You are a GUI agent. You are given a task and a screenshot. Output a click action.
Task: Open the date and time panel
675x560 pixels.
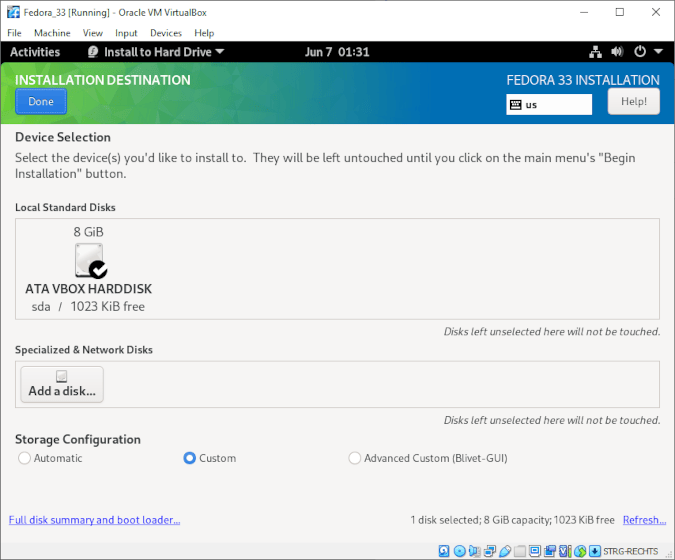click(337, 52)
